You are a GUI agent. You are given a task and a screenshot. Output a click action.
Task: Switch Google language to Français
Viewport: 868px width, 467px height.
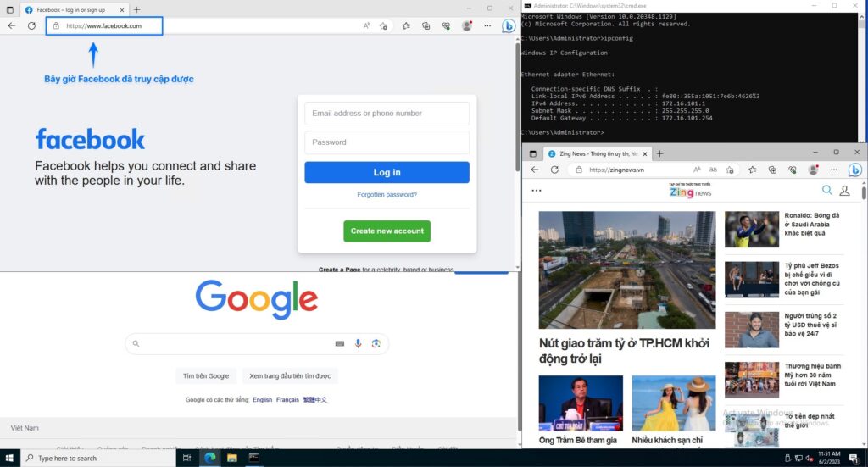287,399
